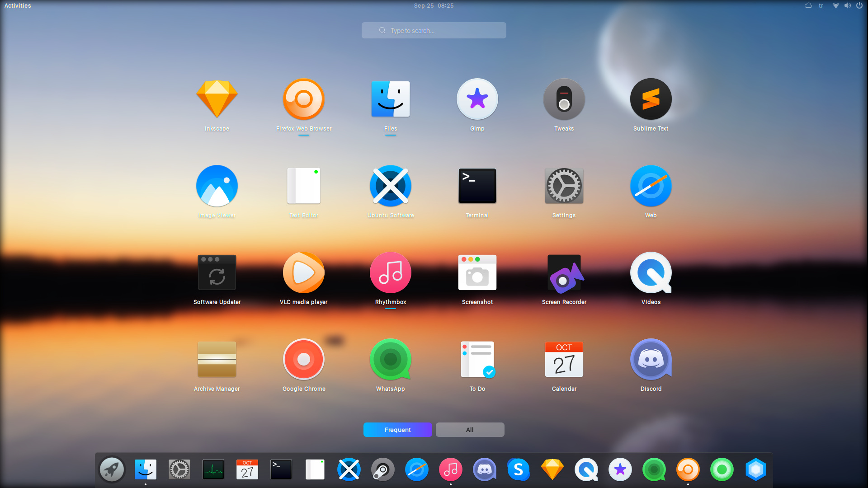The height and width of the screenshot is (488, 868).
Task: Click the cloud icon in the top bar
Action: click(808, 5)
